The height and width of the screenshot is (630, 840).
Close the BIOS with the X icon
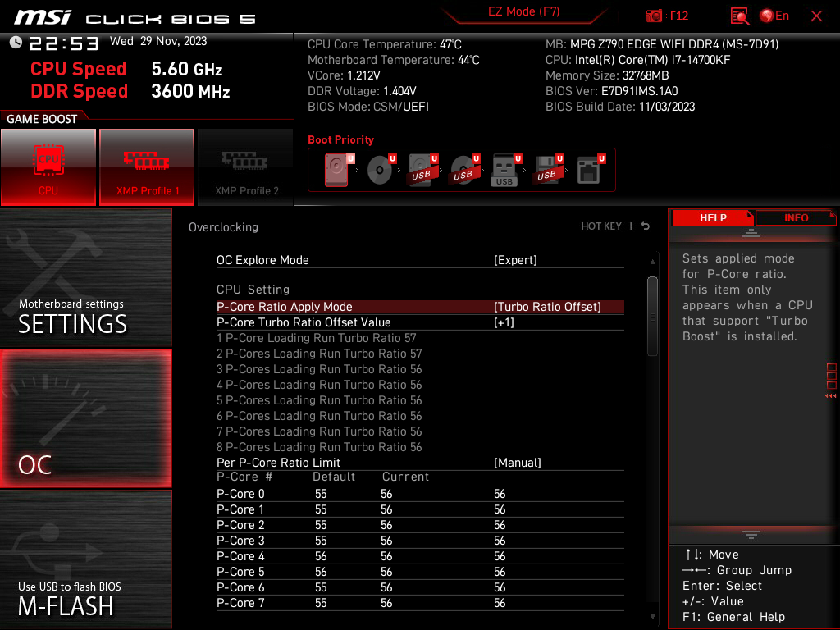[x=816, y=16]
